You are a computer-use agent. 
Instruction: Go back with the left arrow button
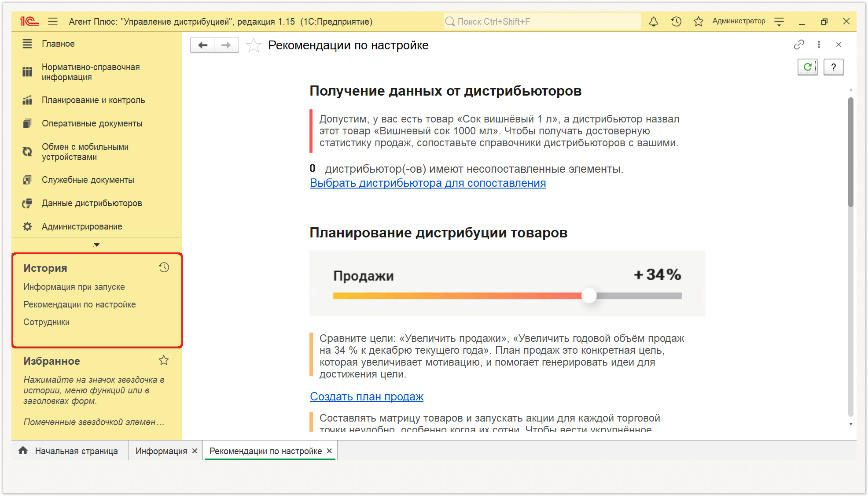(202, 45)
